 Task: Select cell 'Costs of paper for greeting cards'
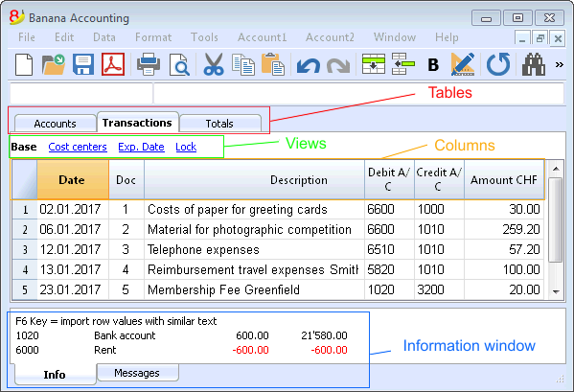coord(255,209)
